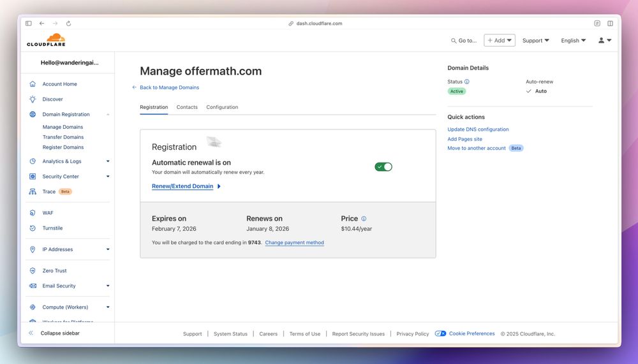Click the "February 7, 2026" expiry date
Viewport: 638px width, 364px height.
(x=174, y=229)
